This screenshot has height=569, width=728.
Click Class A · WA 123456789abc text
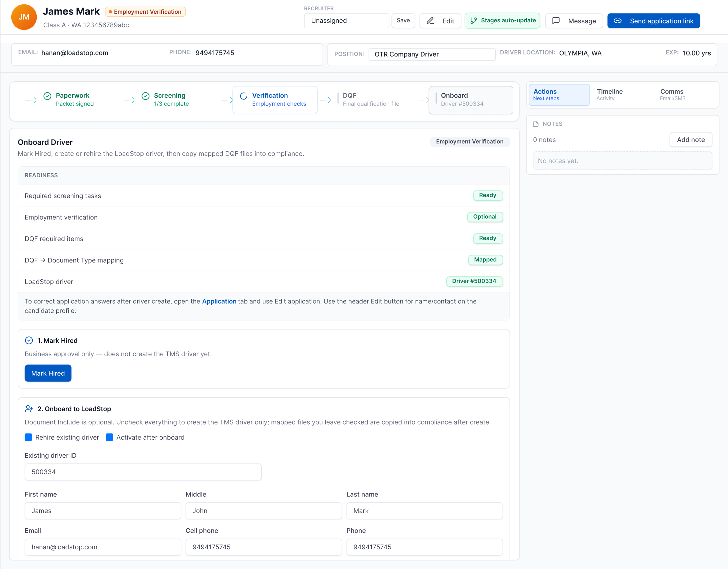pos(86,25)
